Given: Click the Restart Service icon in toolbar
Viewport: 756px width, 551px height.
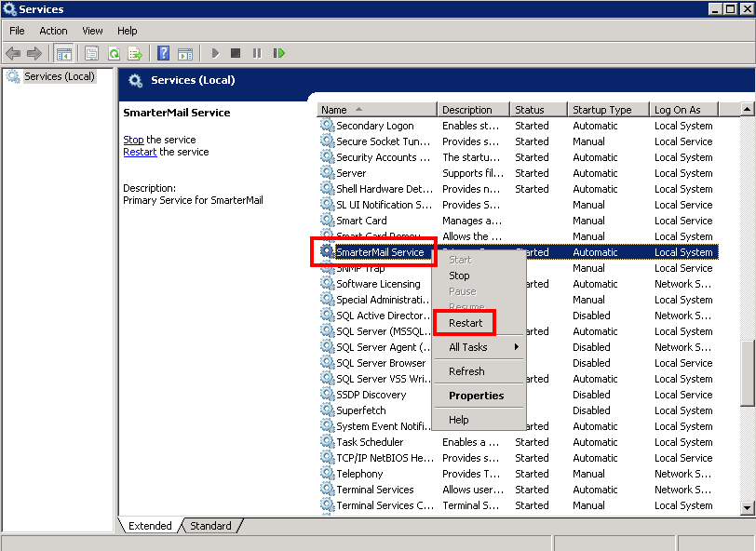Looking at the screenshot, I should 278,53.
